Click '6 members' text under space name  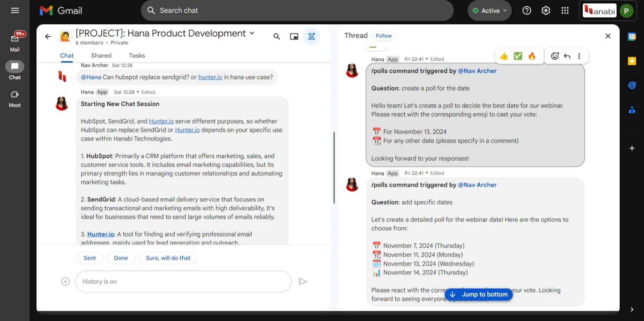[x=89, y=43]
